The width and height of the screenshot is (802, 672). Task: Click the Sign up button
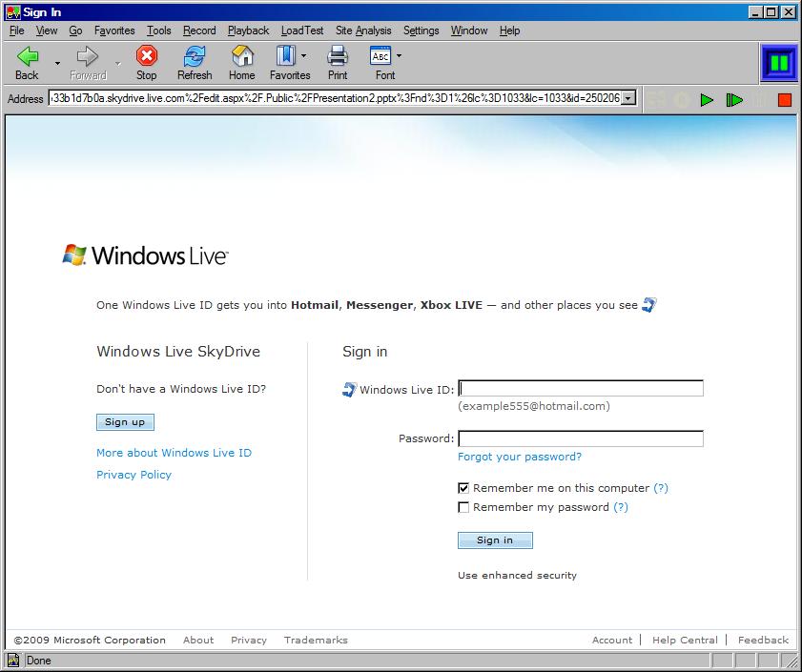[125, 422]
